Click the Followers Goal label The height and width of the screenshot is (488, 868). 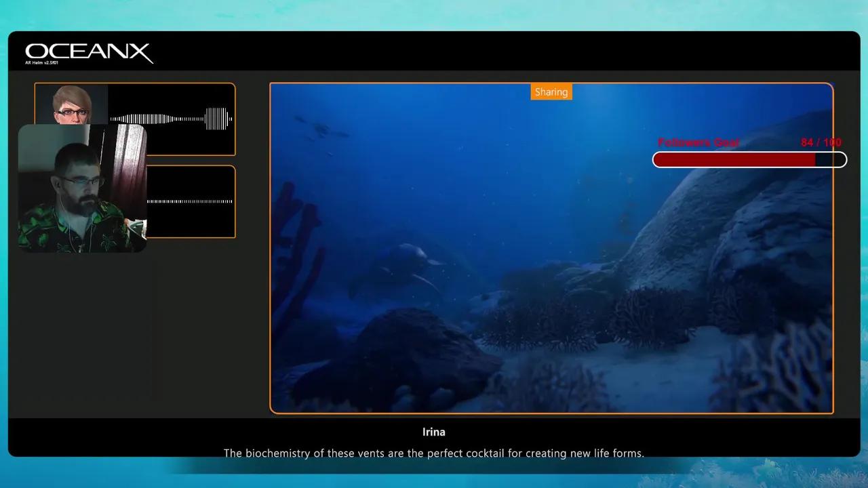(x=698, y=142)
